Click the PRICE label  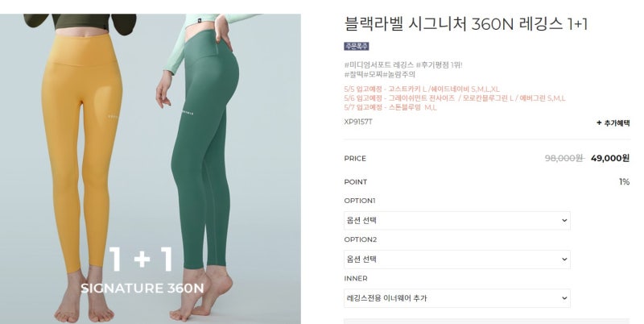[355, 158]
